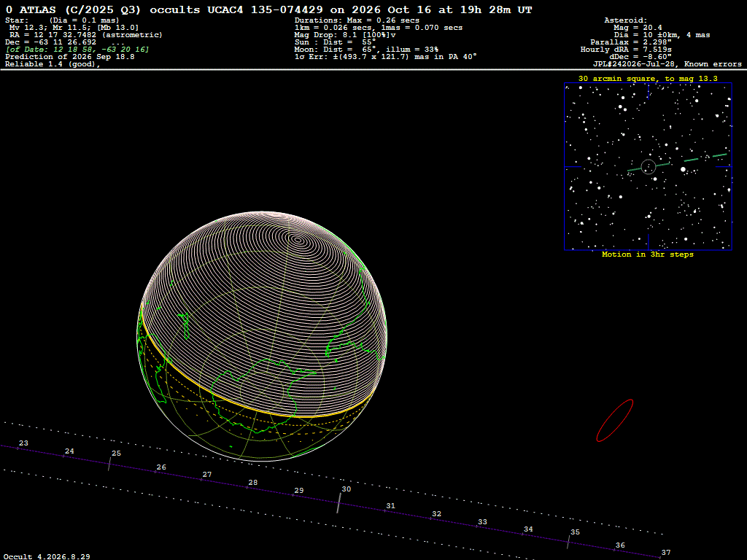This screenshot has height=560, width=747.
Task: Click the Occult 4.2026.8.29 version text
Action: click(x=47, y=556)
